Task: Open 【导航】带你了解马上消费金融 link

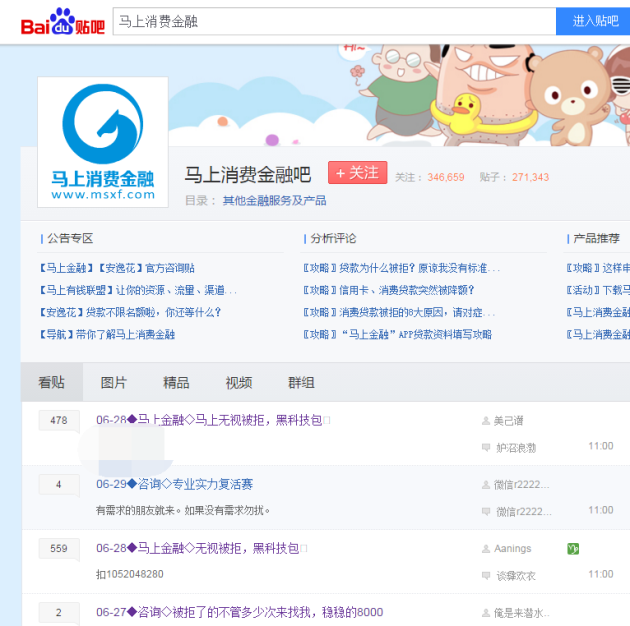Action: pos(106,334)
